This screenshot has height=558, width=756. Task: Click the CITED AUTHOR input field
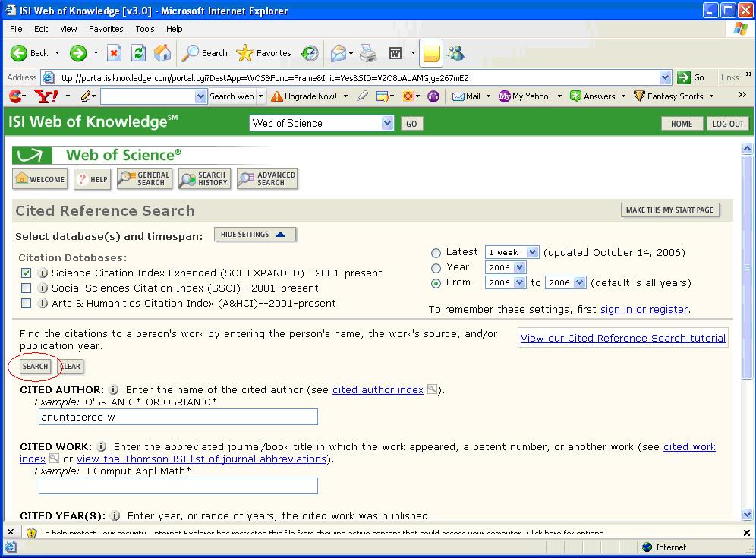point(178,418)
